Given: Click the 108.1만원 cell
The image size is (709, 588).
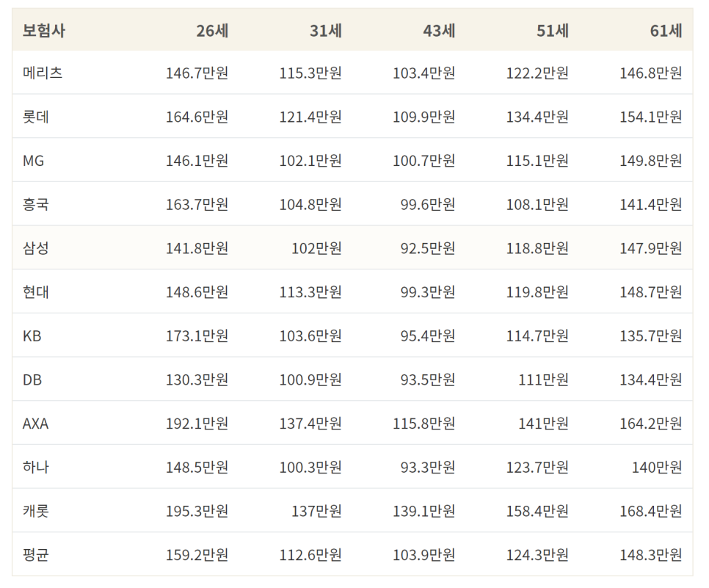Looking at the screenshot, I should 537,205.
